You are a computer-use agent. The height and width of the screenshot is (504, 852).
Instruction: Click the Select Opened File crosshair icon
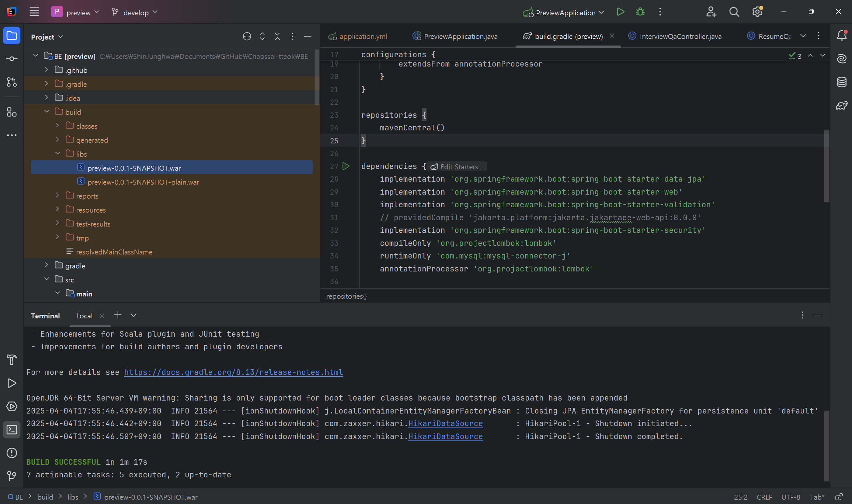click(x=247, y=36)
